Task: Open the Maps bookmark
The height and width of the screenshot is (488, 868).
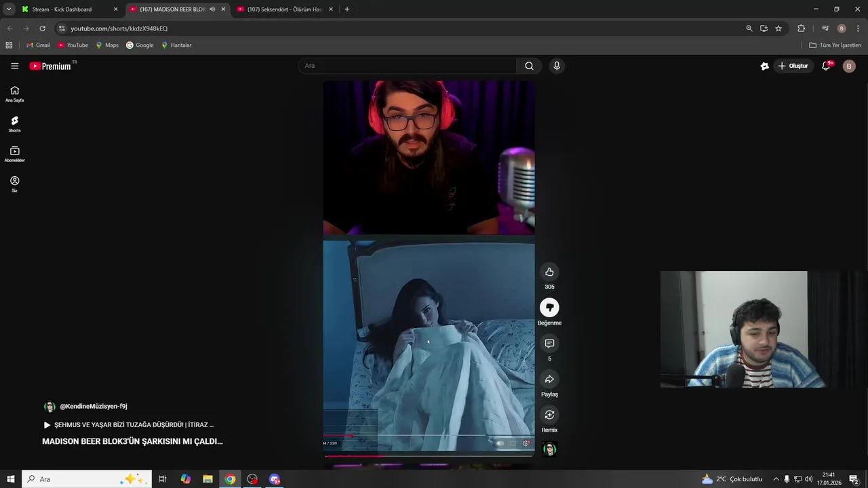Action: click(107, 45)
